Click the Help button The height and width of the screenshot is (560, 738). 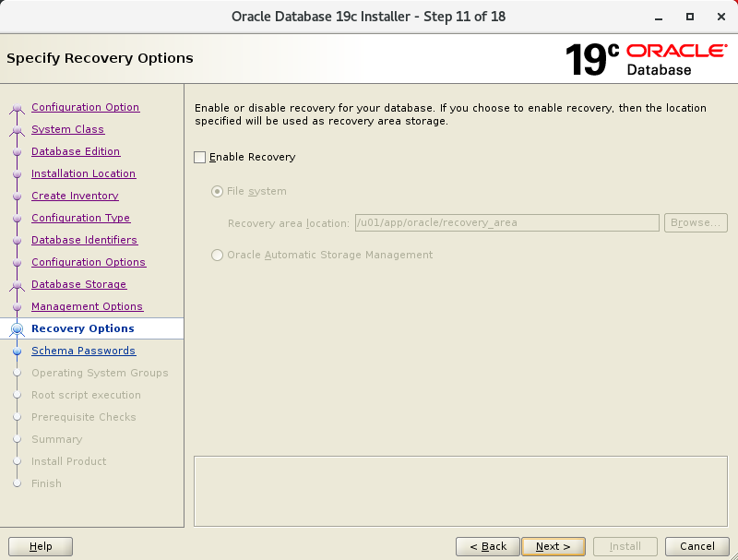[41, 546]
